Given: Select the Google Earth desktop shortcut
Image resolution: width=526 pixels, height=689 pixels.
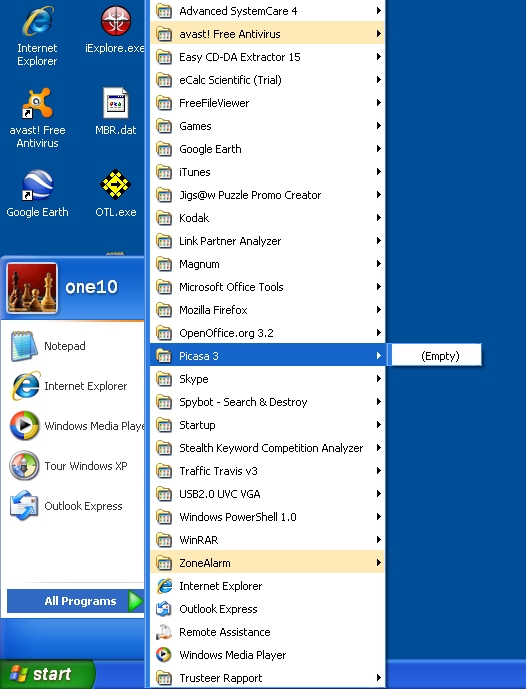Looking at the screenshot, I should point(37,193).
